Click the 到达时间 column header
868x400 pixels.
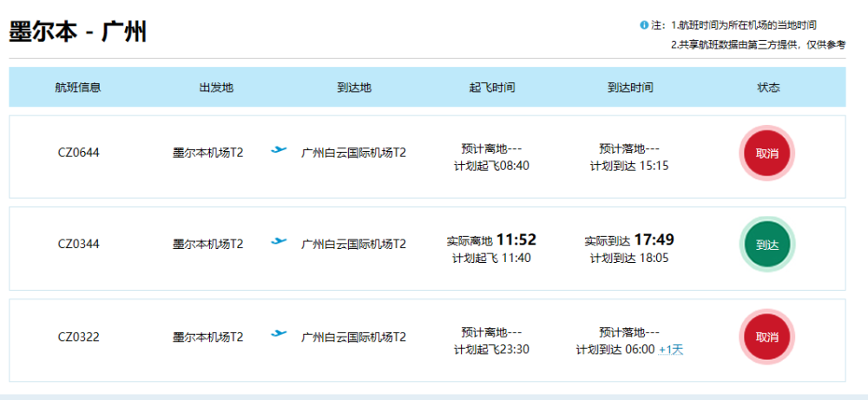tap(630, 88)
